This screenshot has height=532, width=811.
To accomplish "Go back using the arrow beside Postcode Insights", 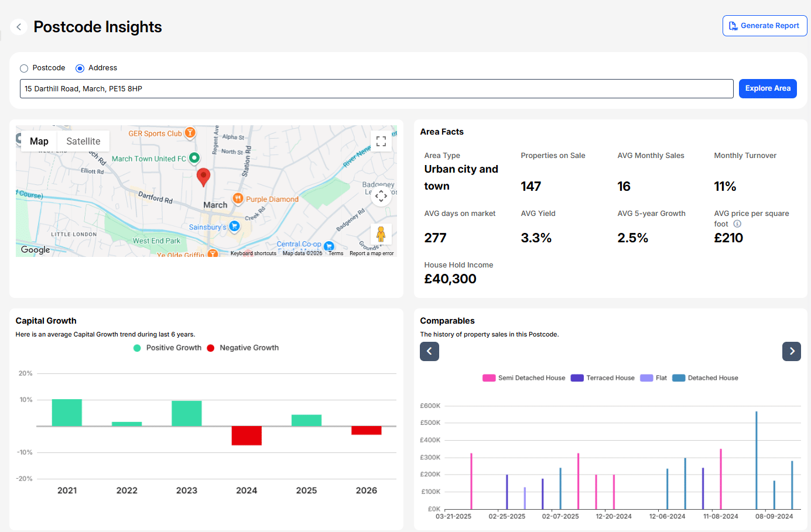I will (19, 27).
